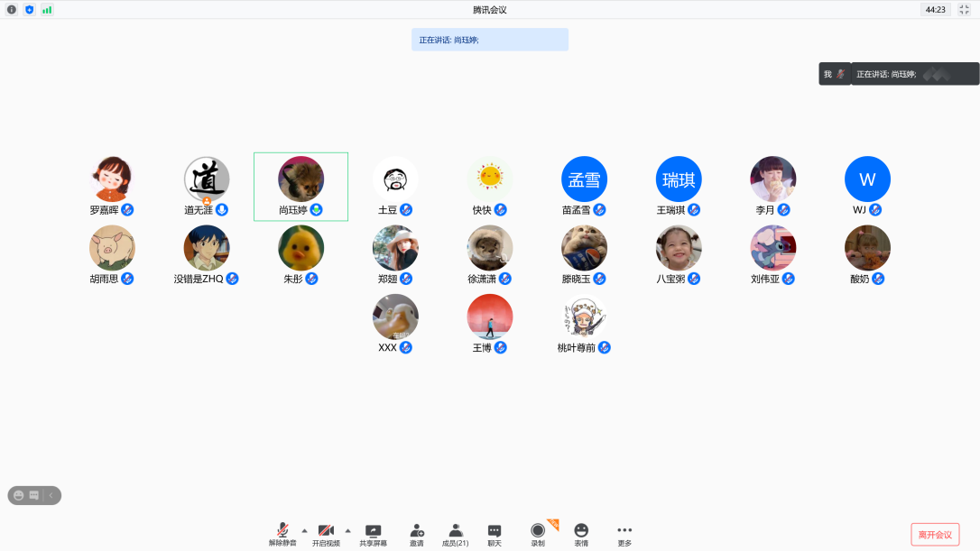The height and width of the screenshot is (551, 980).
Task: Click the leave meeting (离开会议) button
Action: click(x=935, y=535)
